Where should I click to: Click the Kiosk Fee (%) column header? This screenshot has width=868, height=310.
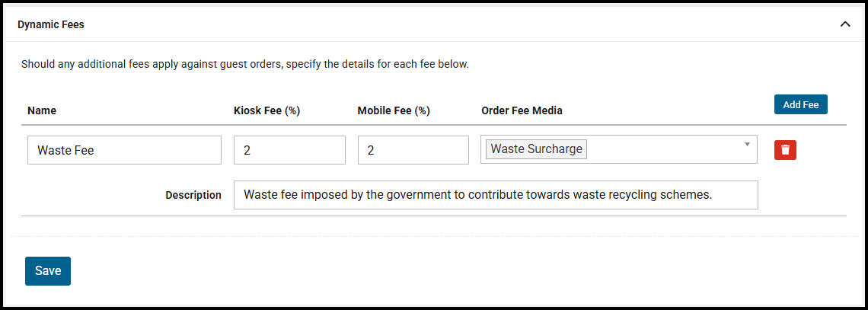coord(266,110)
